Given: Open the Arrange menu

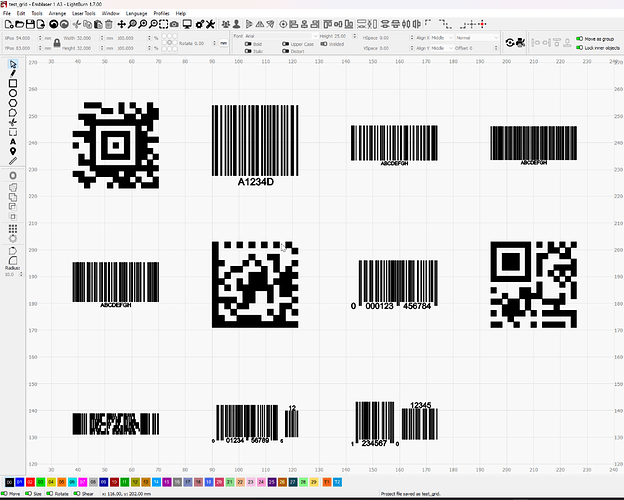Looking at the screenshot, I should click(x=57, y=13).
